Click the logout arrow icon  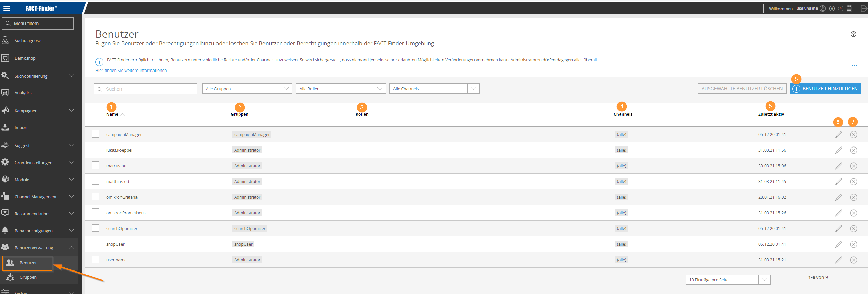(864, 9)
